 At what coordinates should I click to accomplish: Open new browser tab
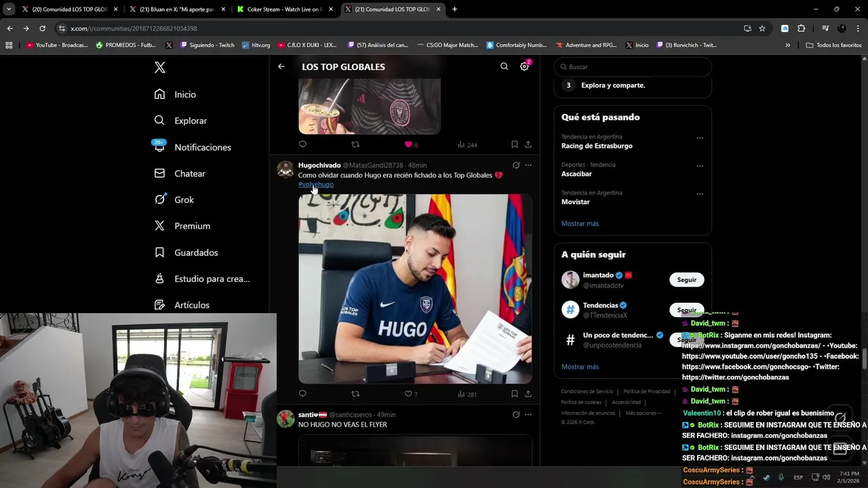coord(454,9)
